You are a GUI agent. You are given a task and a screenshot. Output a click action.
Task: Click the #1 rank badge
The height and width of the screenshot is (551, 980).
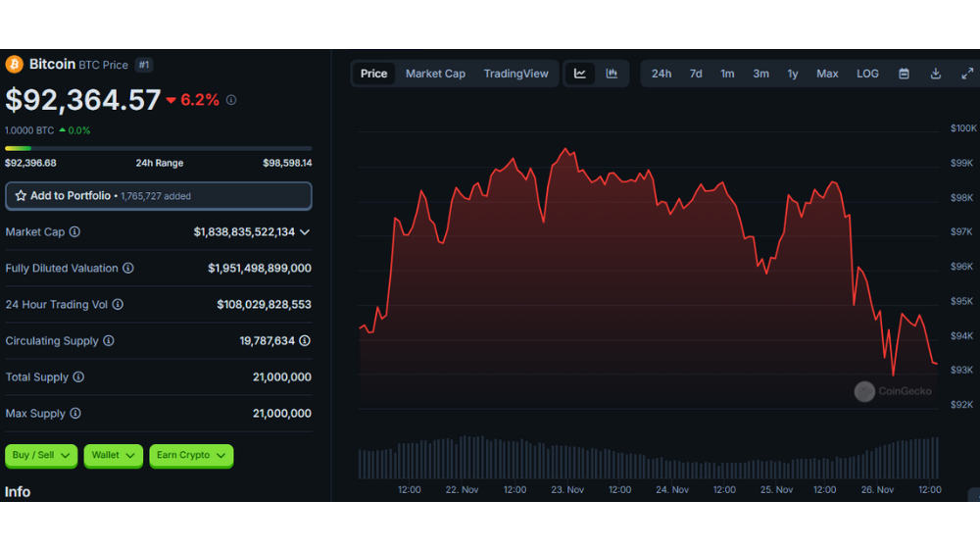[144, 65]
